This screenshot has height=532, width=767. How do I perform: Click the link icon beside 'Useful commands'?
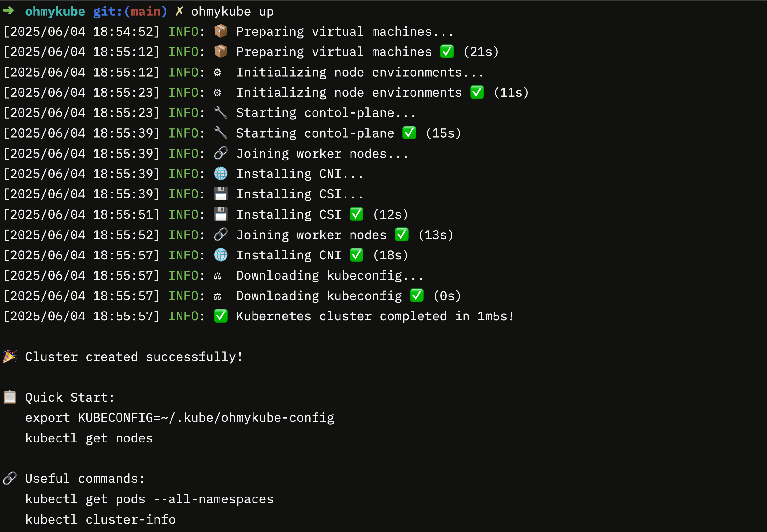[10, 478]
